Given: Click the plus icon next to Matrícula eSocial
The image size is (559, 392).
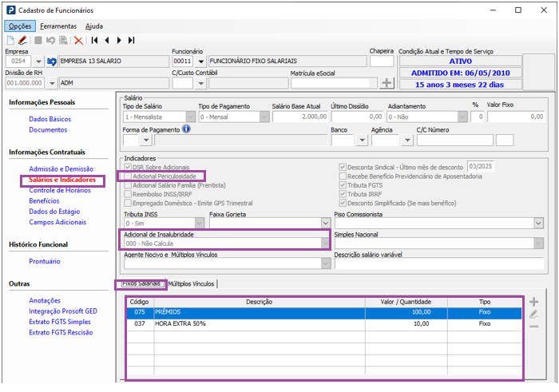Looking at the screenshot, I should 387,82.
